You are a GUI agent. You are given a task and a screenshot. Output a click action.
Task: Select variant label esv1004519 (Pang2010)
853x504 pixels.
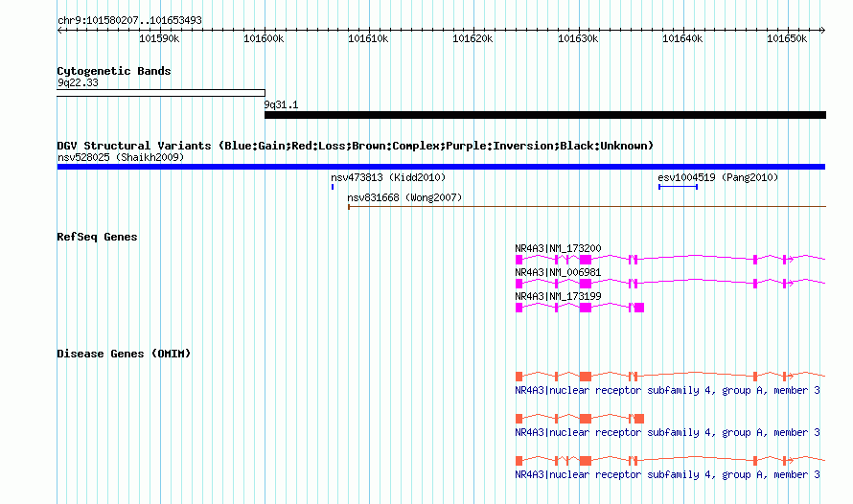coord(718,177)
